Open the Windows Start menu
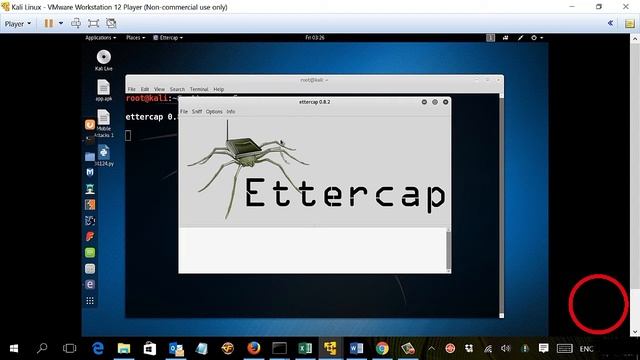 (14, 349)
